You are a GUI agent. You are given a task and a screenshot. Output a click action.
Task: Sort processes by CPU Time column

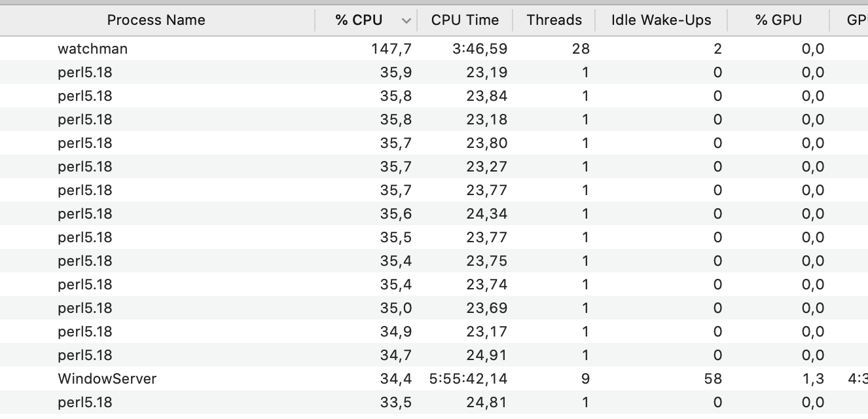465,20
